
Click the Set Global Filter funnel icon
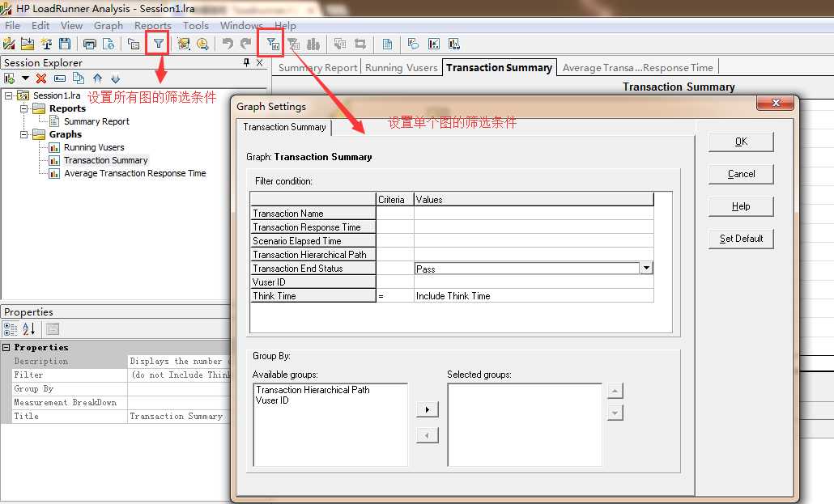point(159,44)
